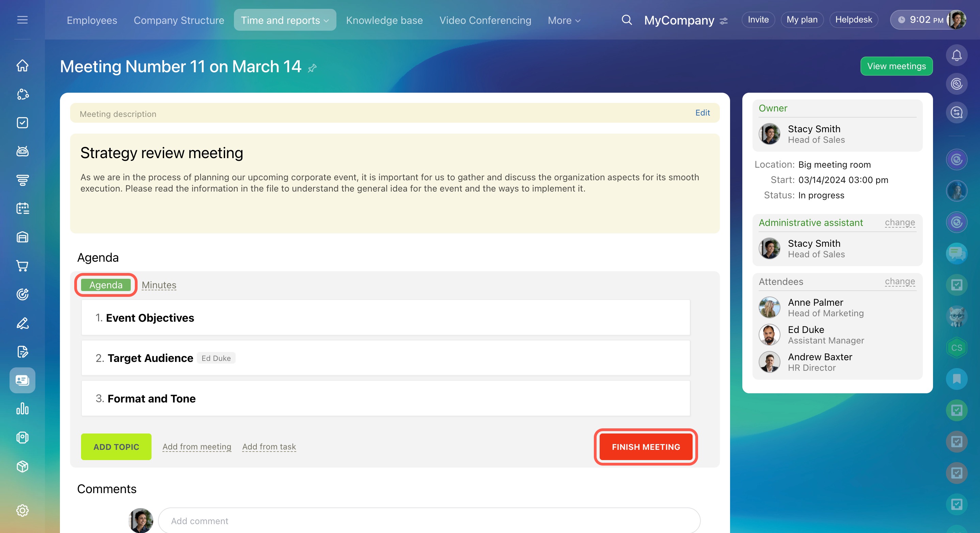
Task: Open the calendar icon in sidebar
Action: pos(22,208)
